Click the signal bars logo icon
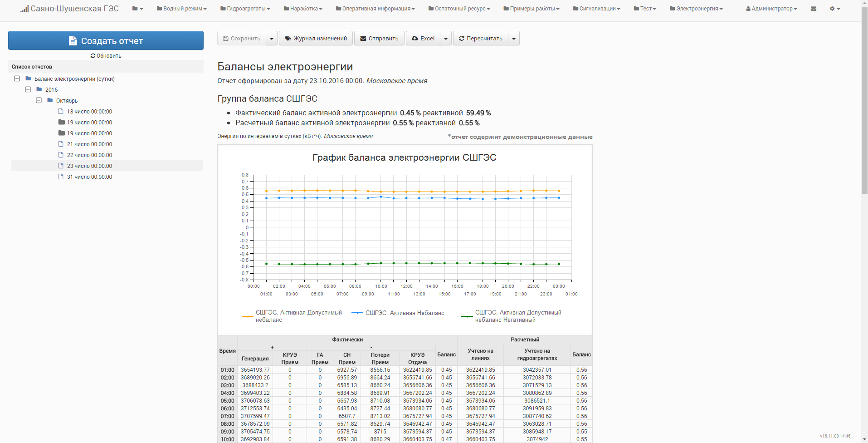 click(x=24, y=9)
